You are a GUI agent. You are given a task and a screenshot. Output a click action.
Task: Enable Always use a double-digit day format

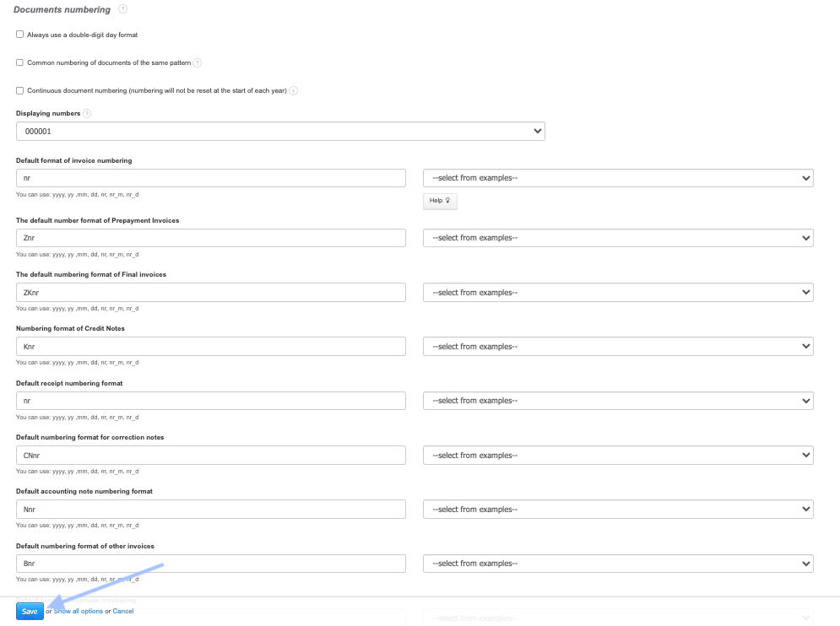click(20, 35)
